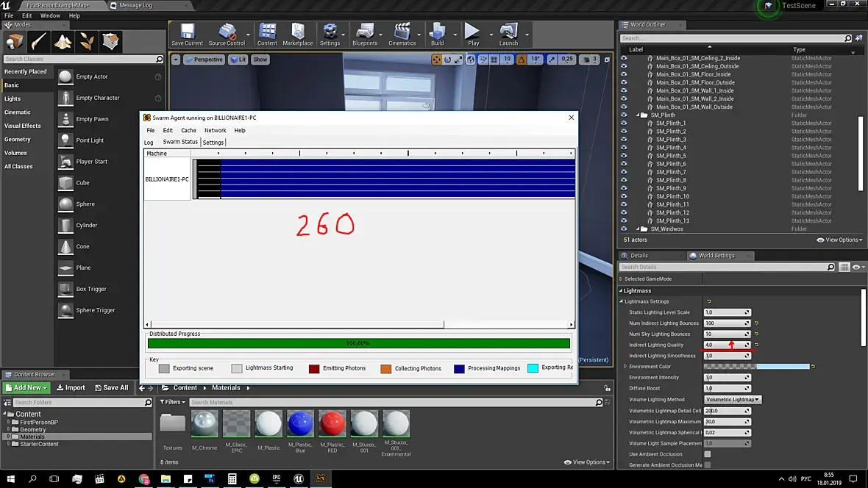Image resolution: width=868 pixels, height=488 pixels.
Task: Open the Source Control toolbar icon
Action: pos(227,35)
